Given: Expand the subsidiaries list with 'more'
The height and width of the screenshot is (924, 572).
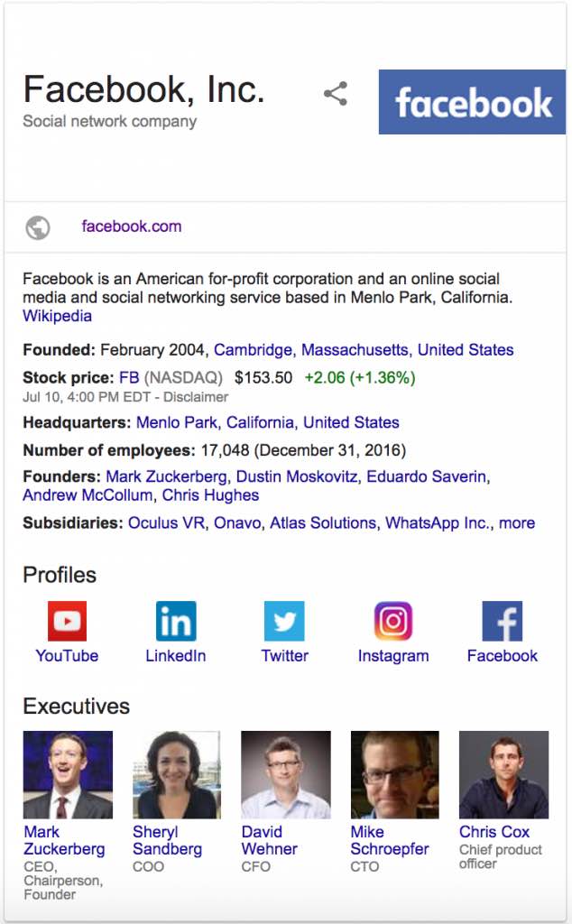Looking at the screenshot, I should click(517, 523).
